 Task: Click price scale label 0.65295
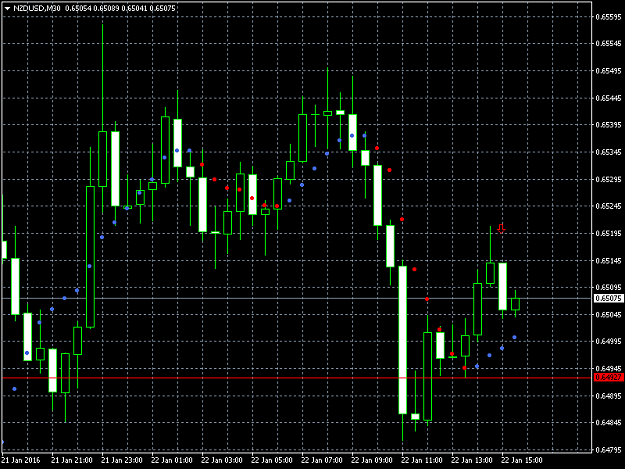(x=608, y=179)
